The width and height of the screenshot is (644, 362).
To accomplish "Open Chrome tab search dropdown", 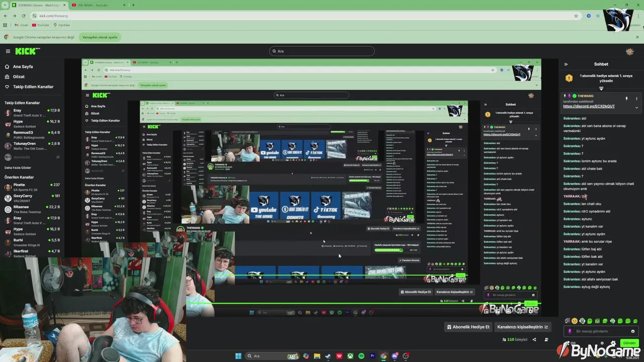I will (x=5, y=5).
